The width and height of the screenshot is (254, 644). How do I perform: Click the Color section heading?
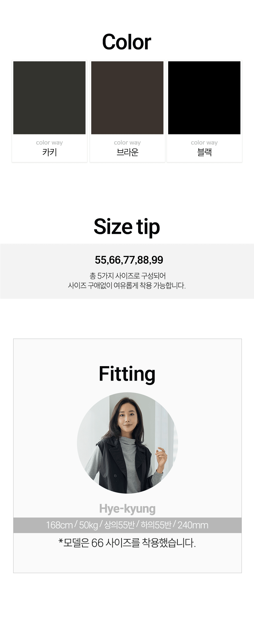127,42
